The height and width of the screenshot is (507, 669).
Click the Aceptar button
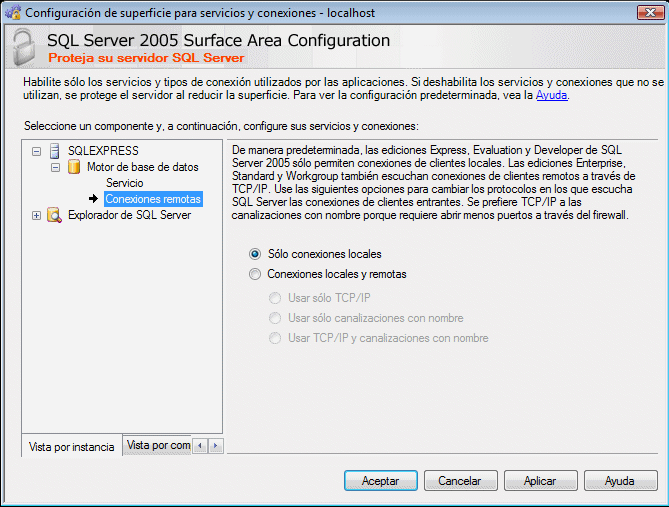click(381, 481)
